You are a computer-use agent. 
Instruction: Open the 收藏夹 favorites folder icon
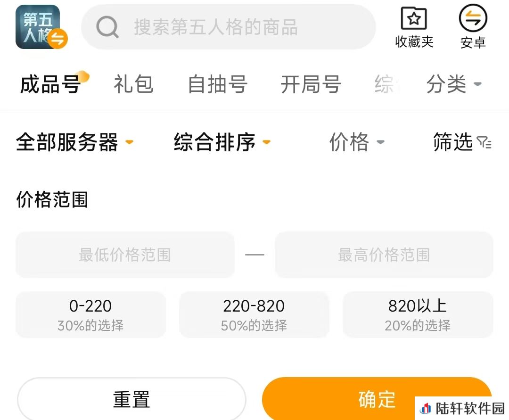(x=414, y=18)
